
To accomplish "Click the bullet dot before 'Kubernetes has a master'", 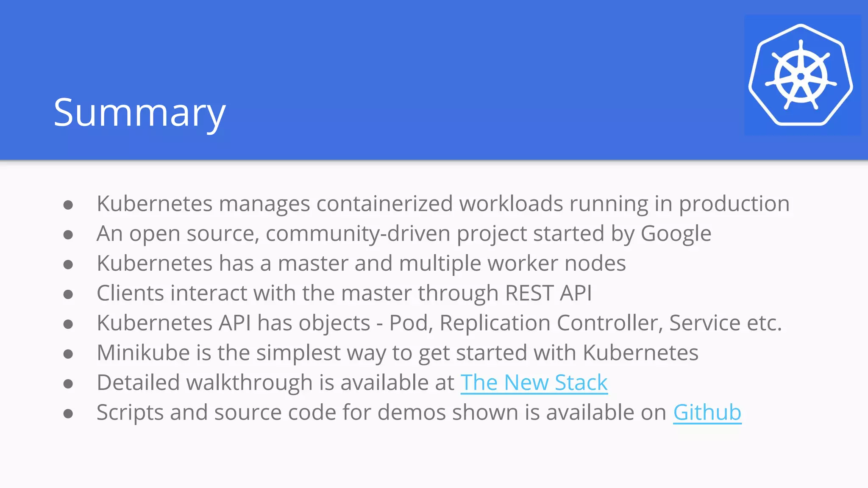I will tap(68, 265).
